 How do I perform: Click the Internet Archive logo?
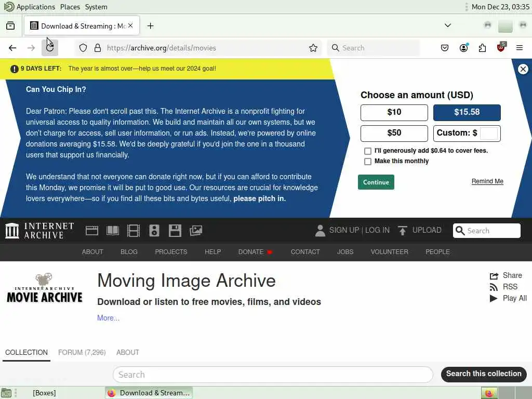(x=39, y=231)
